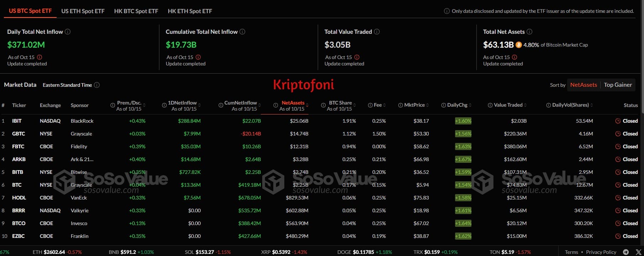Click info icon beside Total Net Assets

click(x=529, y=32)
